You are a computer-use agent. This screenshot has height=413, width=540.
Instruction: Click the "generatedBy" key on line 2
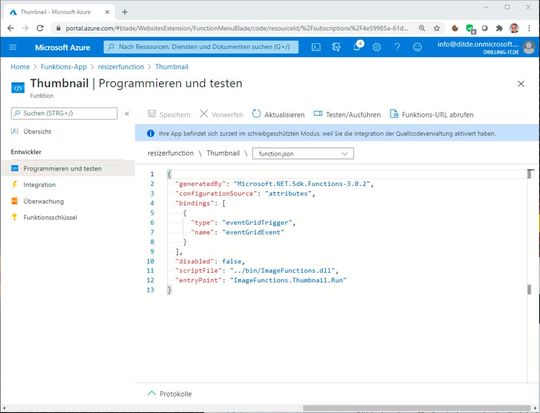[200, 184]
